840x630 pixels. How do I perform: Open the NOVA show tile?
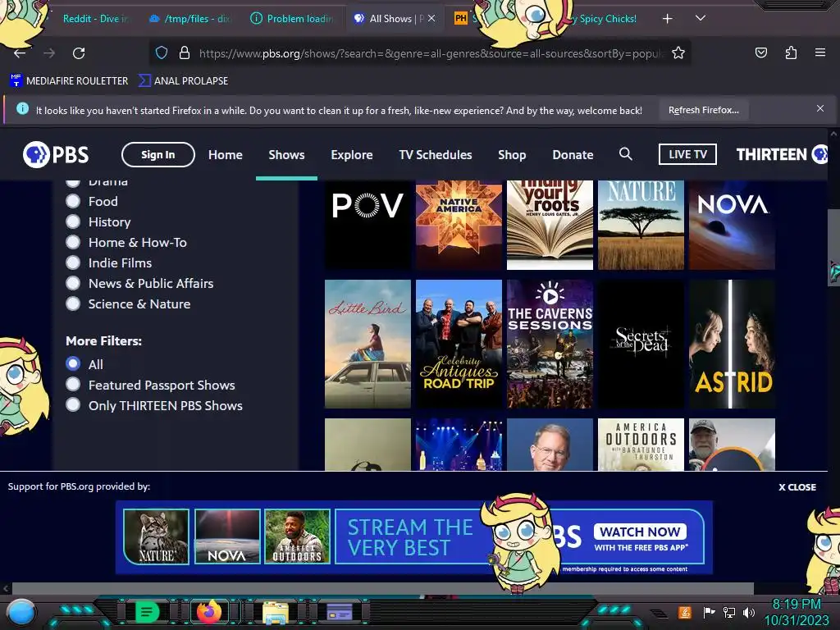click(732, 225)
